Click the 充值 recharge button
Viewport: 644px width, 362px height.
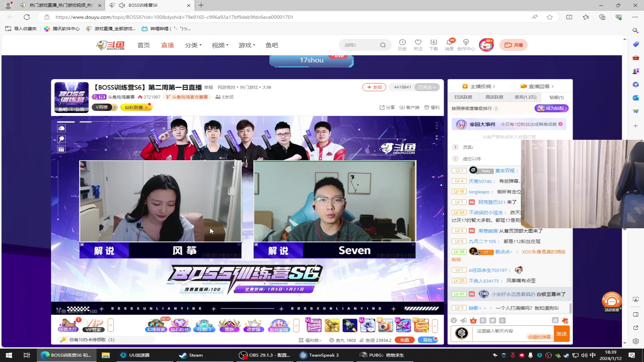tap(405, 340)
